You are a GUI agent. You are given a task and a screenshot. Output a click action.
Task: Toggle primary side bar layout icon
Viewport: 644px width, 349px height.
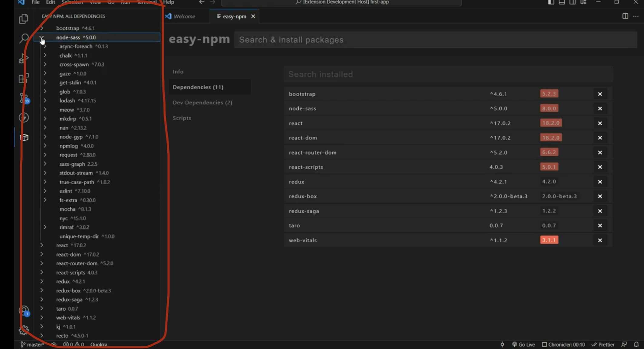tap(551, 2)
